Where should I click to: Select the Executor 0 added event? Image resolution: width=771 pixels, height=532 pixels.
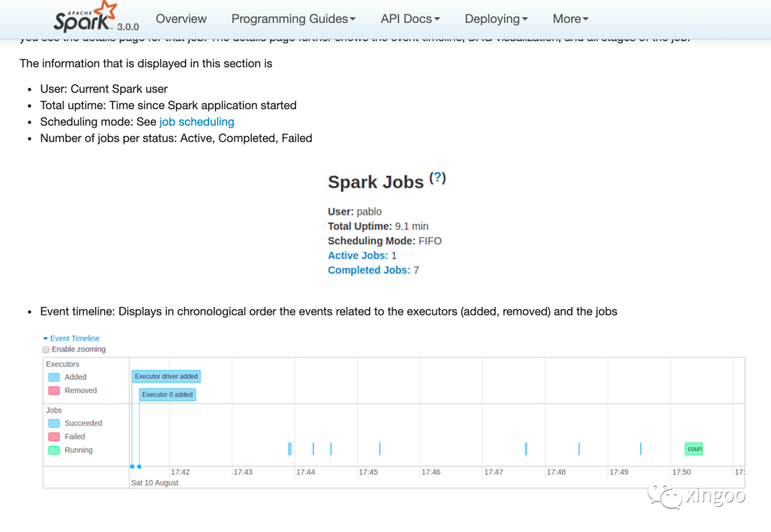click(167, 394)
